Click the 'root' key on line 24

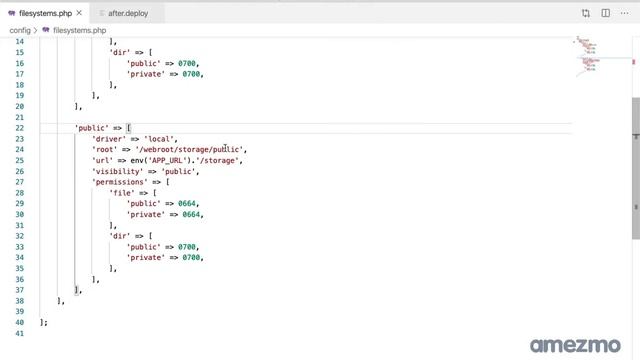coord(104,149)
